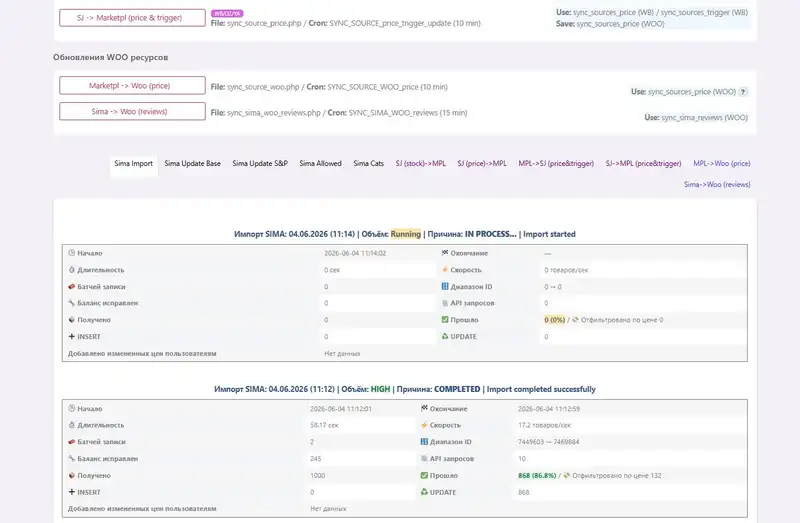
Task: Open the Sima Import tab
Action: 133,164
